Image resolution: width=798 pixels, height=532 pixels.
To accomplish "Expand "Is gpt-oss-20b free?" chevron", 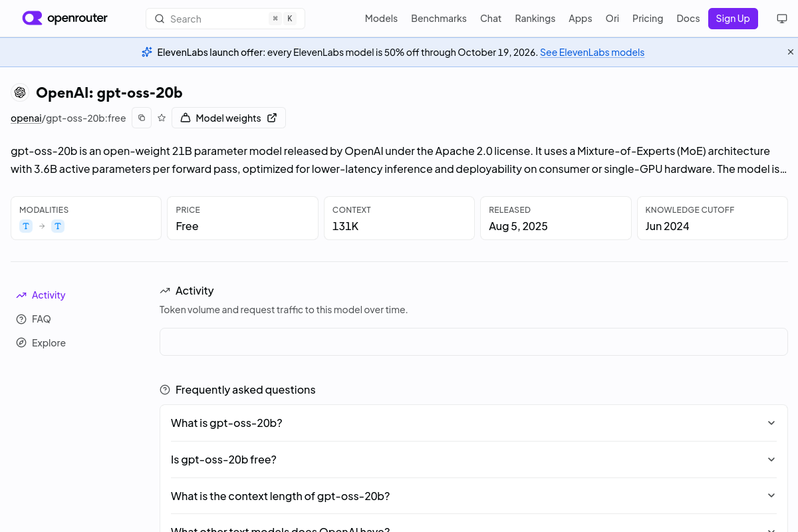I will coord(771,460).
